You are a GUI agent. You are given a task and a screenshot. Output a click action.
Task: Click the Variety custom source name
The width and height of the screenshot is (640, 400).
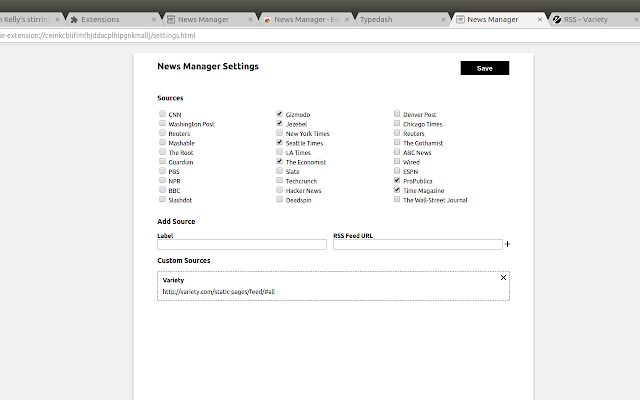click(173, 280)
